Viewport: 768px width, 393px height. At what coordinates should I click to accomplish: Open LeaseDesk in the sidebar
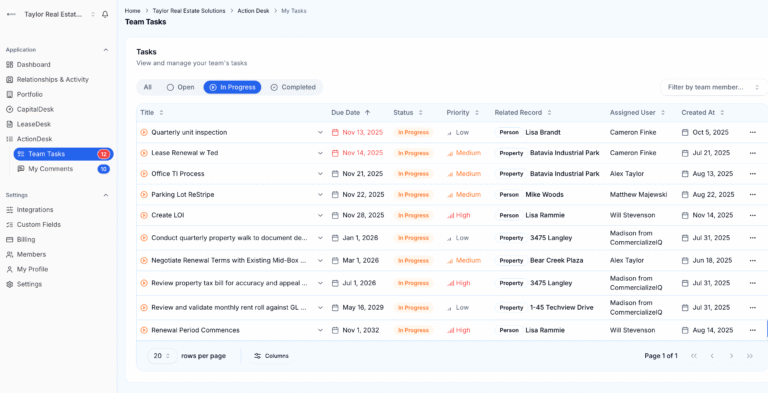33,124
